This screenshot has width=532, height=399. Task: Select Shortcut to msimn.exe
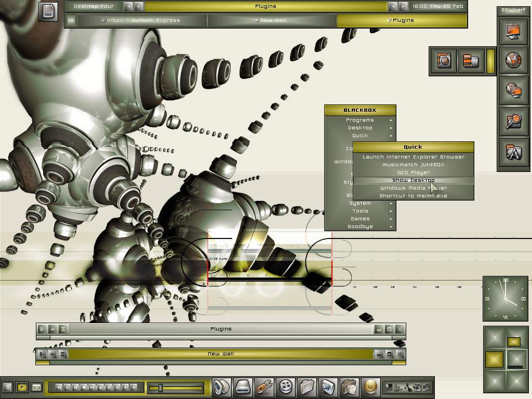tap(413, 196)
